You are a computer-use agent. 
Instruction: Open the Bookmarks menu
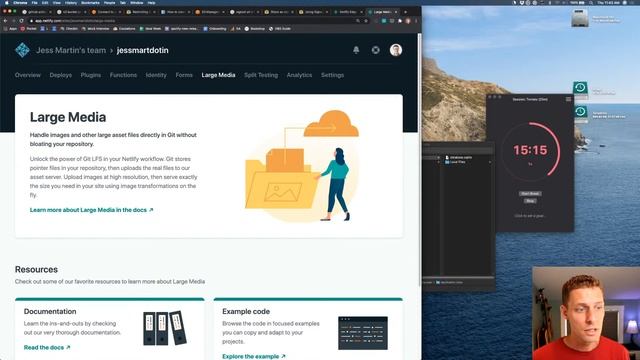point(90,2)
